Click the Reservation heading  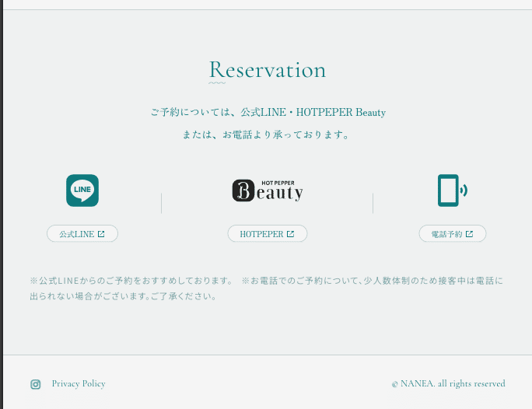click(x=268, y=70)
